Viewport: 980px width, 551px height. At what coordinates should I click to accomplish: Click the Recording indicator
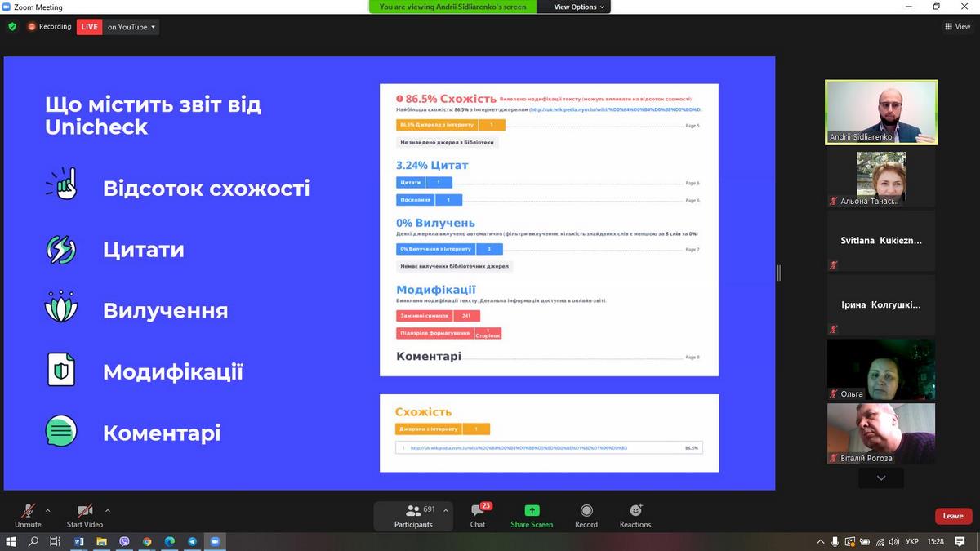click(49, 27)
